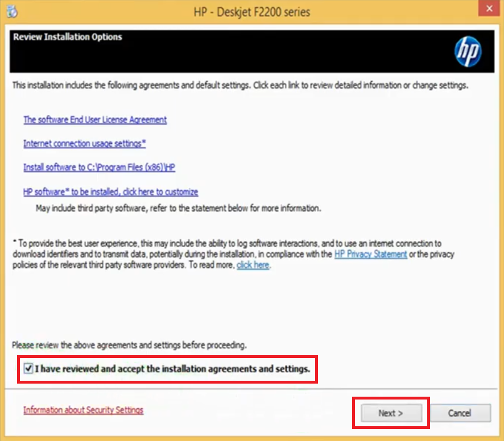Open Information about Security Settings link

pos(83,410)
